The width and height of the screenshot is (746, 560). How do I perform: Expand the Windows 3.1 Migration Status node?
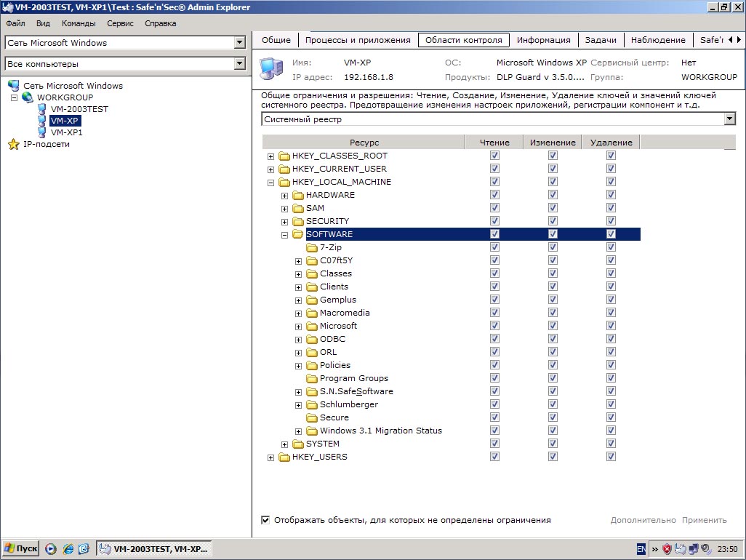pos(298,431)
